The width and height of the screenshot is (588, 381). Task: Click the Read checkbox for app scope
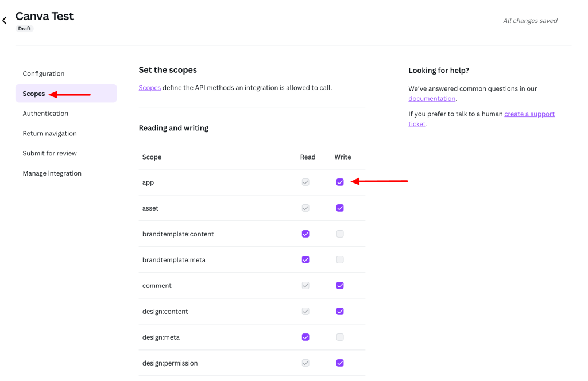[x=305, y=182]
